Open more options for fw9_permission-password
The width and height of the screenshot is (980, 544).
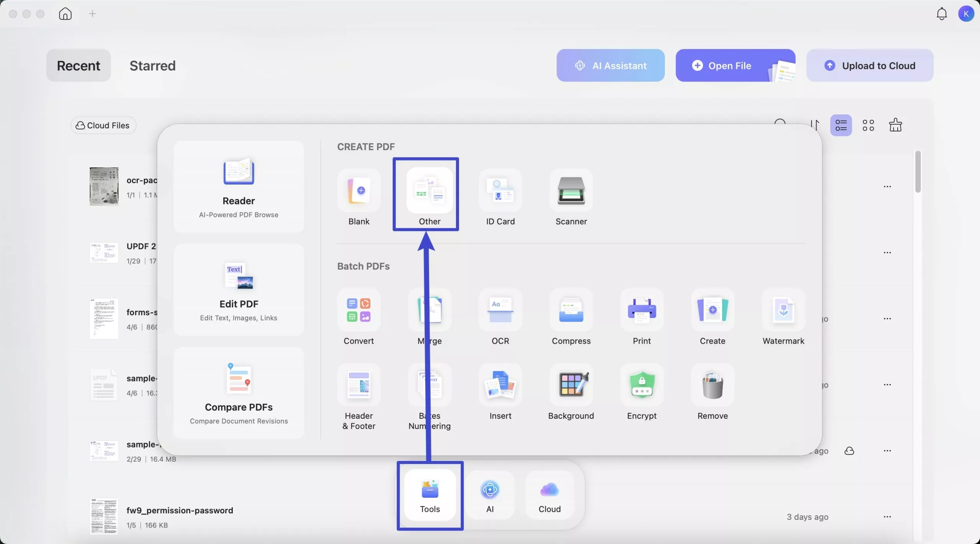tap(887, 517)
